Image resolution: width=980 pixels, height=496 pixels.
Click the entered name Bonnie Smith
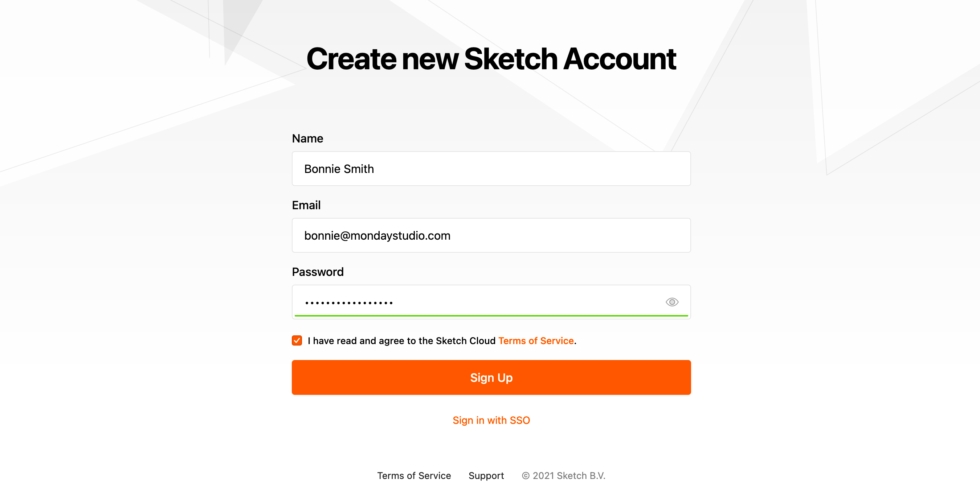tap(339, 169)
